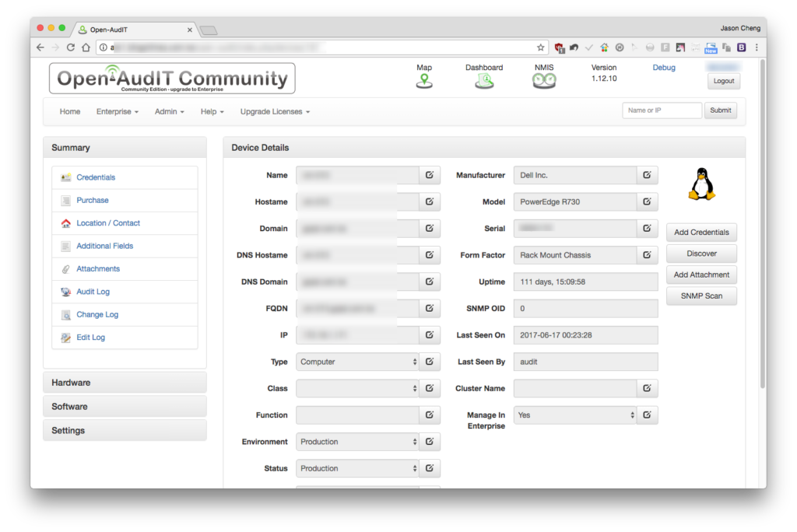The height and width of the screenshot is (532, 797).
Task: Open the Upgrade Licenses menu
Action: pos(275,112)
